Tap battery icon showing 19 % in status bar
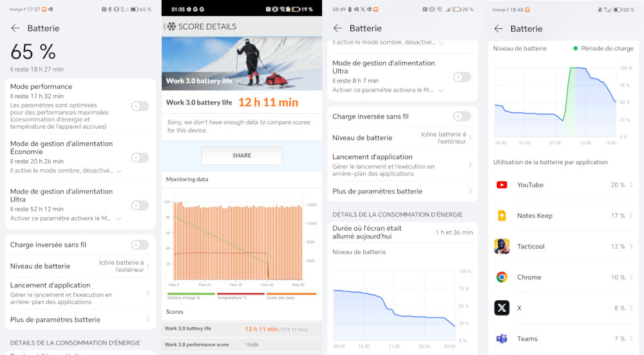This screenshot has height=355, width=644. click(296, 9)
